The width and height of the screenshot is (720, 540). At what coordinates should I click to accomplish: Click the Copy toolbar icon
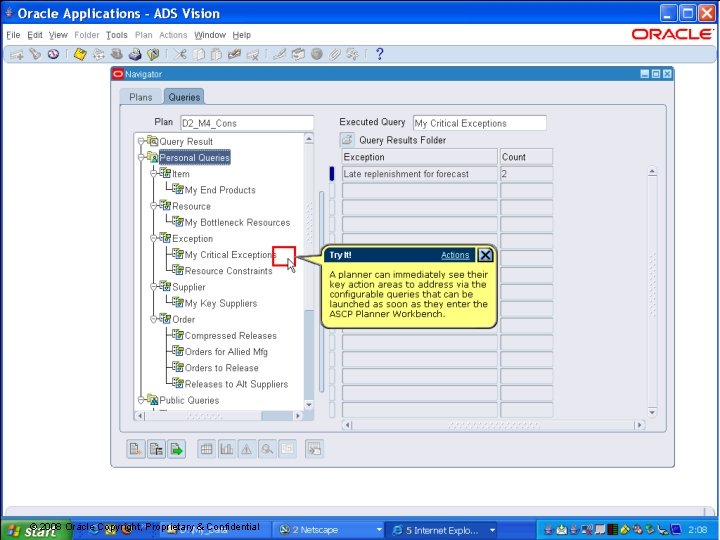click(198, 55)
